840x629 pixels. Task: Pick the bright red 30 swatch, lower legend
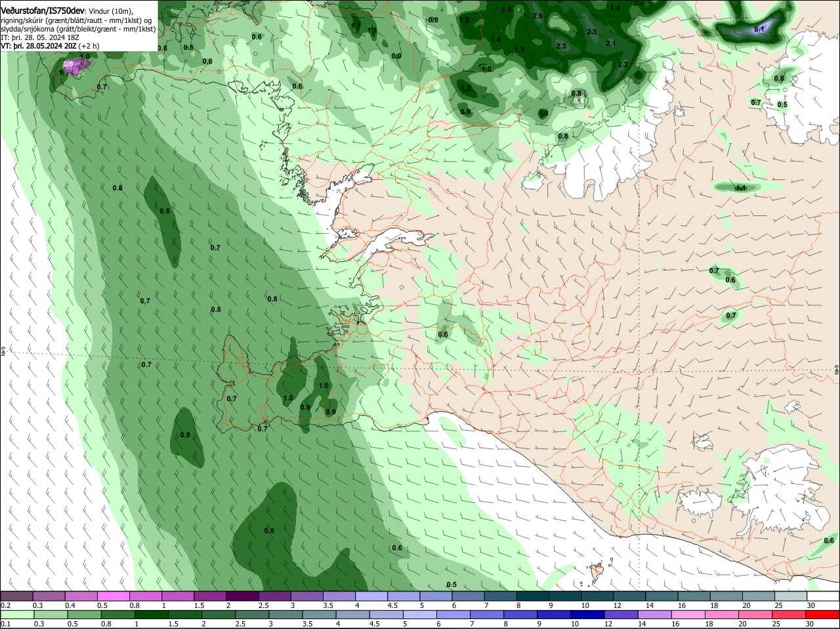[x=823, y=615]
